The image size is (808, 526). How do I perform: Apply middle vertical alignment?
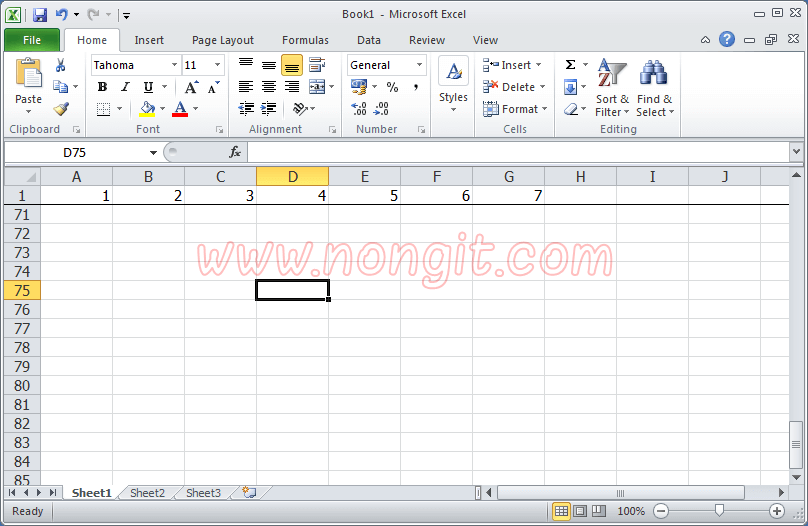coord(268,65)
